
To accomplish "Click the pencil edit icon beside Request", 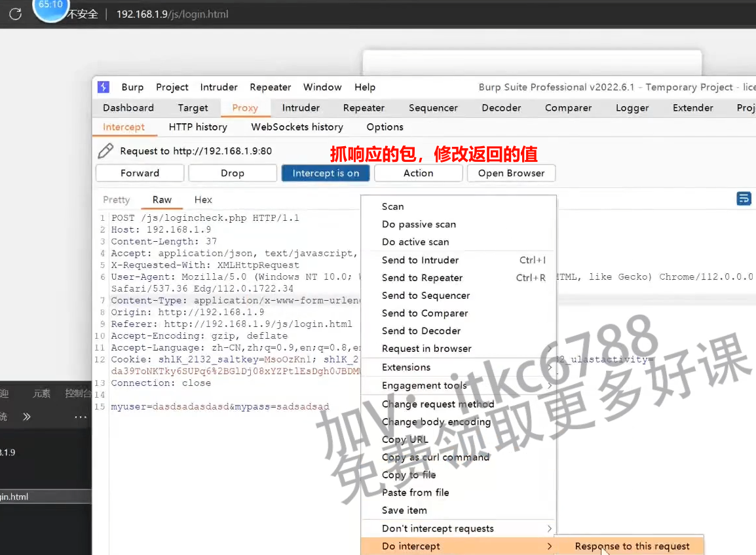I will tap(105, 151).
